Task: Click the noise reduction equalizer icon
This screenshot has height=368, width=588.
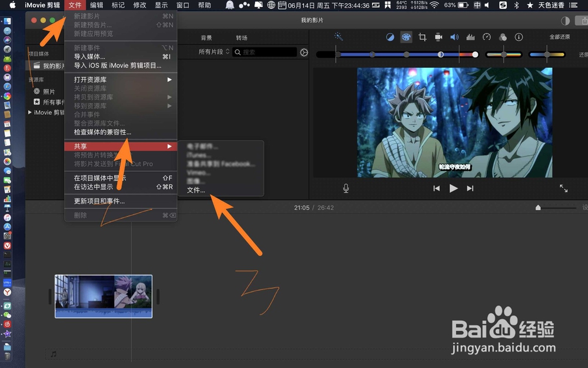Action: [x=470, y=37]
